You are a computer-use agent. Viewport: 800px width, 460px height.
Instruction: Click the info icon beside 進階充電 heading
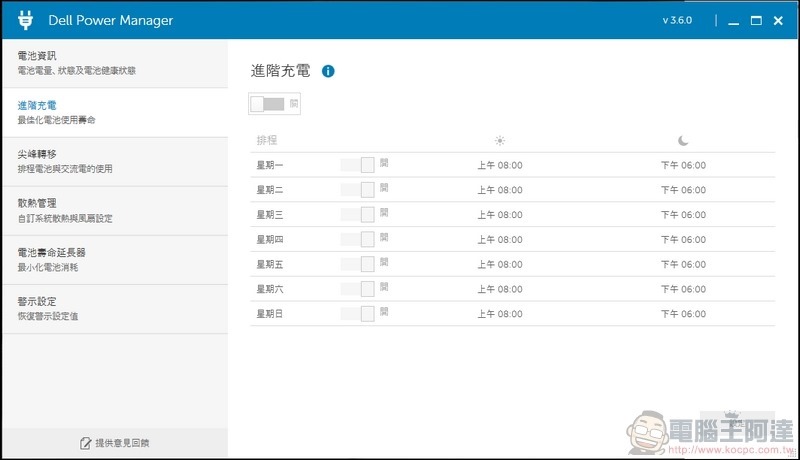click(328, 71)
